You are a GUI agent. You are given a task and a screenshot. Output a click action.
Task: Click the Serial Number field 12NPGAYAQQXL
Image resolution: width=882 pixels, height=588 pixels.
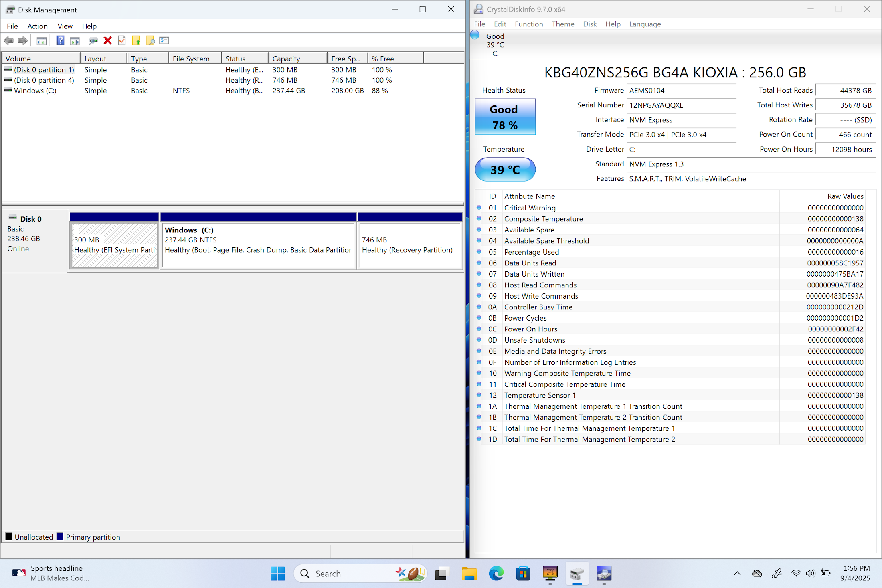click(682, 105)
